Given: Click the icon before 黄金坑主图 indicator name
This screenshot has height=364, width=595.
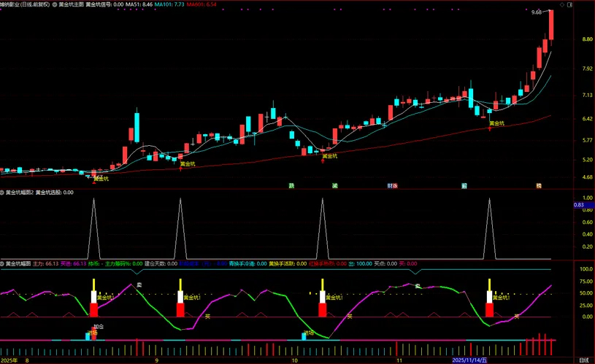Looking at the screenshot, I should pos(55,4).
